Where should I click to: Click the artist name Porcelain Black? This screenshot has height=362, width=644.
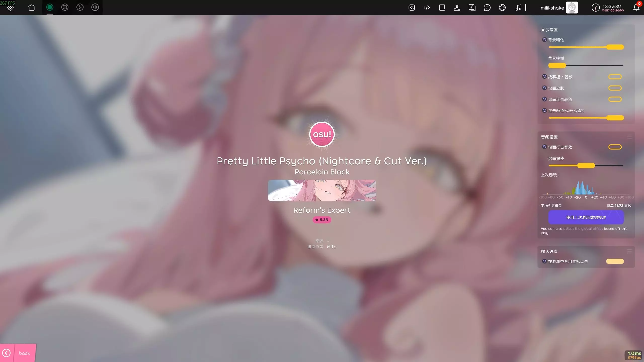point(322,172)
